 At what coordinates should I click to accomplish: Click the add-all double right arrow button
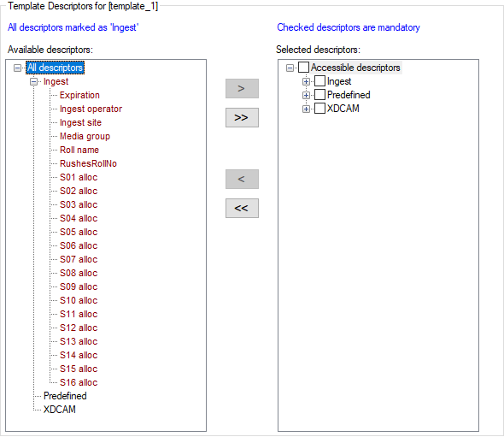[x=242, y=117]
